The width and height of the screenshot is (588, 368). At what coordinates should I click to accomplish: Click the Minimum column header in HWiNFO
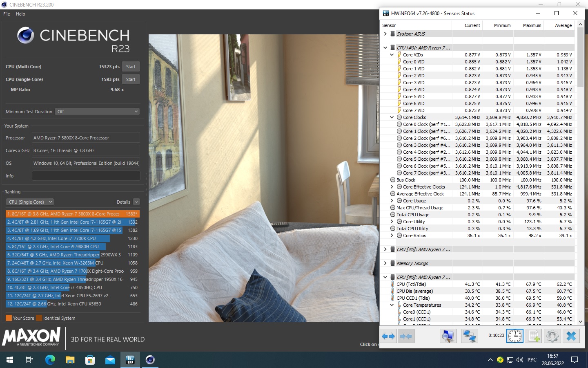point(498,25)
